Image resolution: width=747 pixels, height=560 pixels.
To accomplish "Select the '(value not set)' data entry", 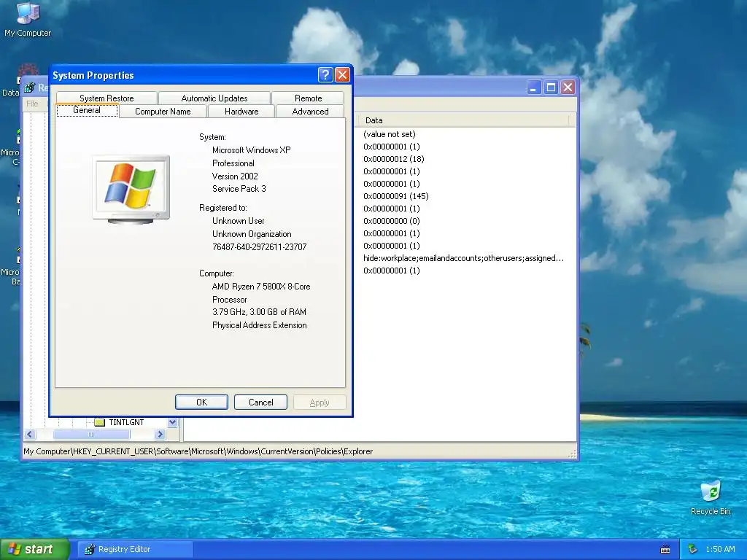I will 390,134.
